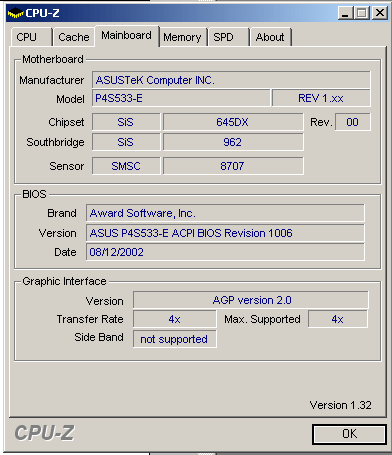Click the Max. Supported 4x value
The image size is (392, 455).
click(338, 319)
